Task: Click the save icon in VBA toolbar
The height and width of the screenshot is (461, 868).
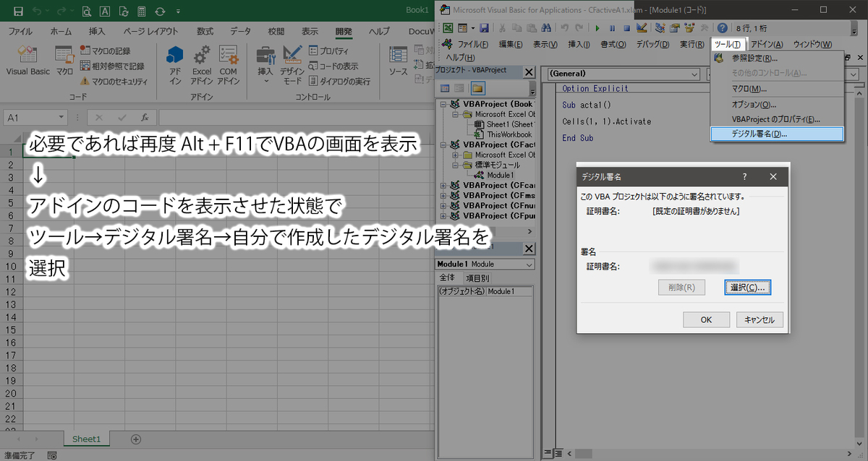Action: (484, 27)
